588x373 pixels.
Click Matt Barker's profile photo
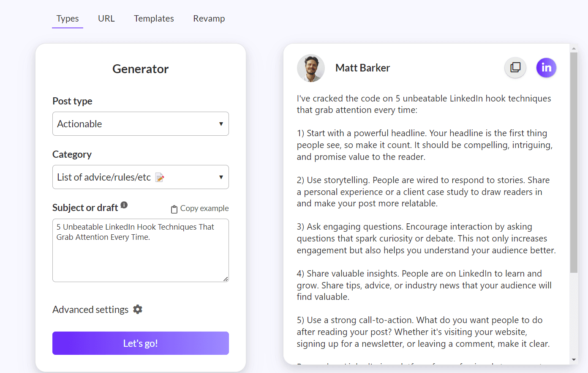point(311,68)
